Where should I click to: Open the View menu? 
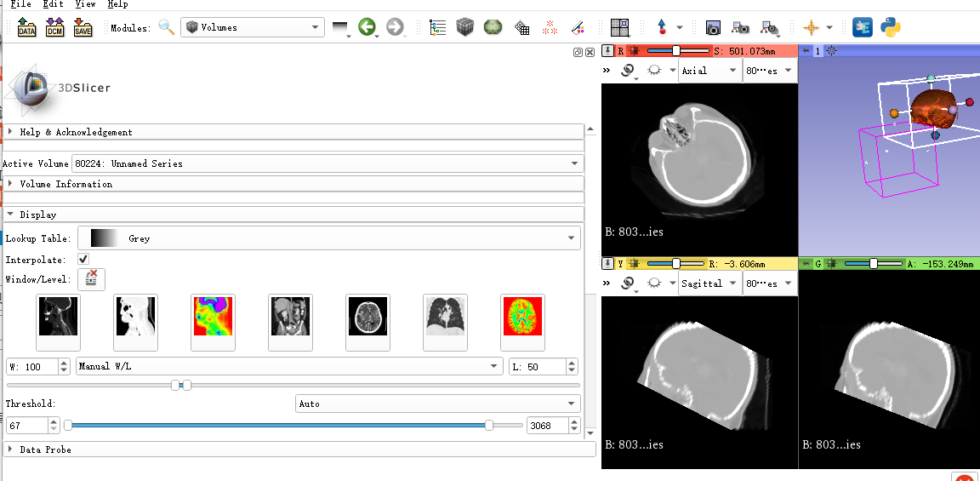pyautogui.click(x=86, y=4)
